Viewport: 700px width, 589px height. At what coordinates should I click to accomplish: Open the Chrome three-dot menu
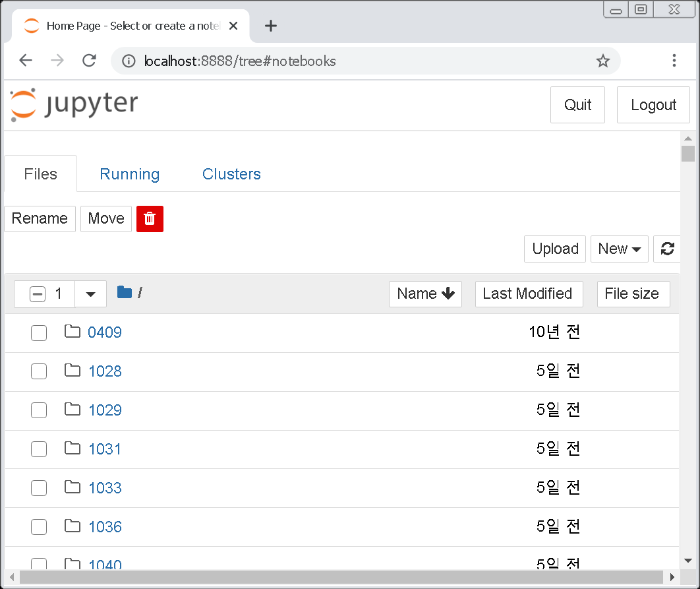(674, 60)
